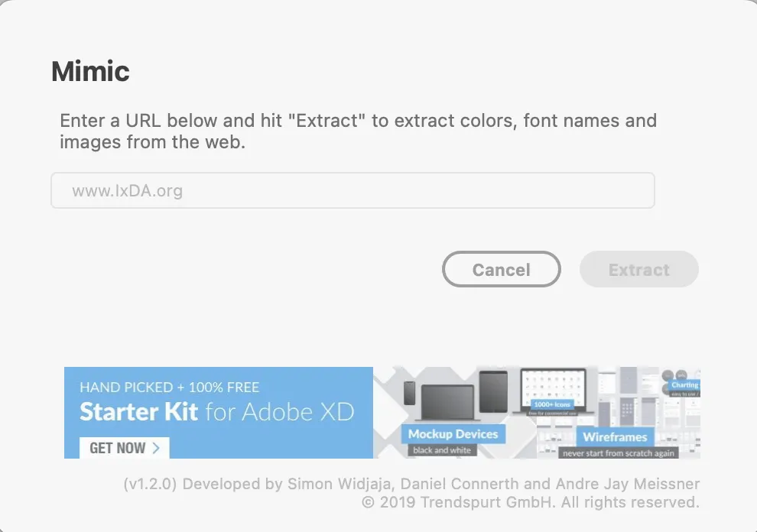
Task: Click the GET NOW banner button
Action: [124, 447]
